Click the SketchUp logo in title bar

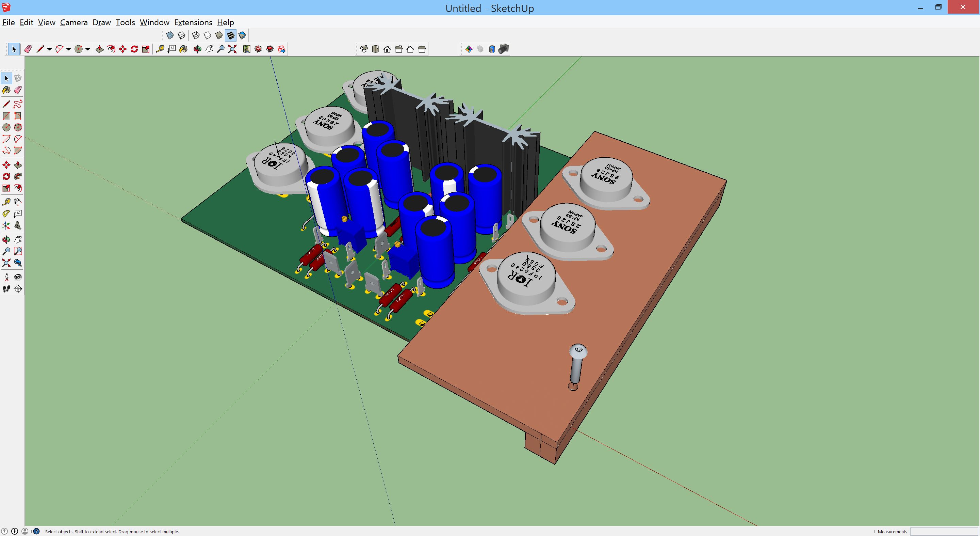coord(6,7)
